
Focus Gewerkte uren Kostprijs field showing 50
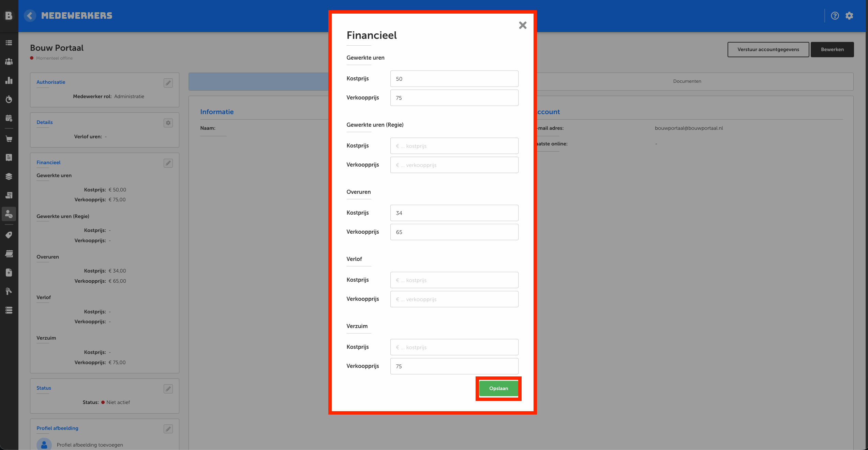[454, 79]
